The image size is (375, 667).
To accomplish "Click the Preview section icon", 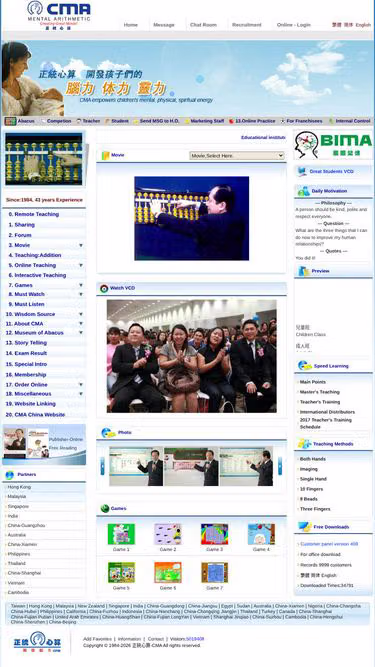I will point(304,271).
